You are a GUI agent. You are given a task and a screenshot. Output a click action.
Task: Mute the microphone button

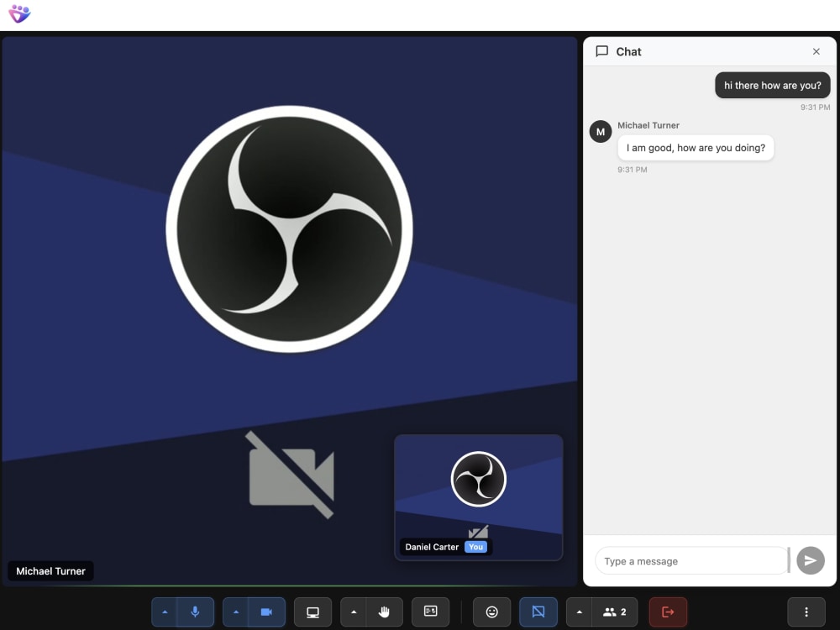(196, 612)
